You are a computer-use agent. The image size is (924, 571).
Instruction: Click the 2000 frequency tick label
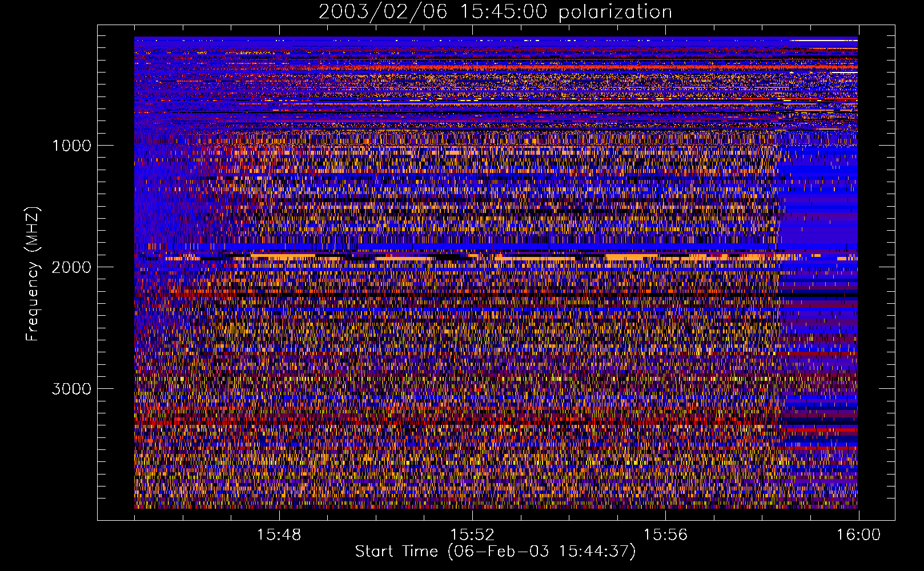pyautogui.click(x=71, y=267)
